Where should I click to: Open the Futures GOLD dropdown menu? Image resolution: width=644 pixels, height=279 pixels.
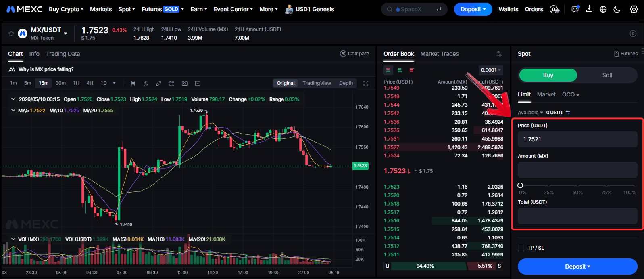pos(163,9)
